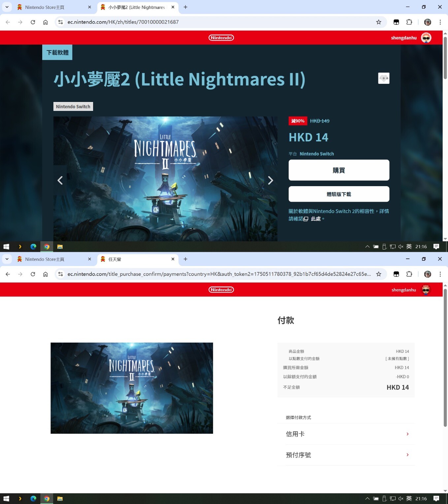
Task: Reload the page in the top browser window
Action: coord(33,22)
